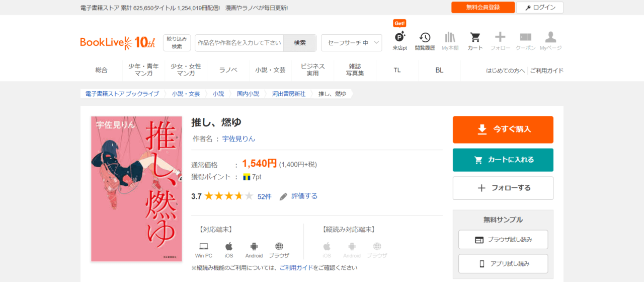The height and width of the screenshot is (282, 644).
Task: Select the ラノベ category tab
Action: [x=228, y=70]
